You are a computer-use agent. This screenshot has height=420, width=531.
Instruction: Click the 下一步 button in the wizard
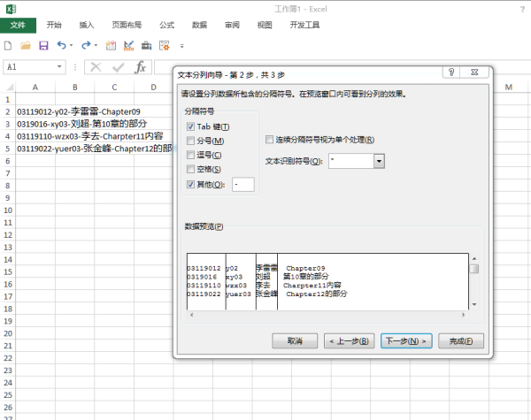tap(405, 340)
